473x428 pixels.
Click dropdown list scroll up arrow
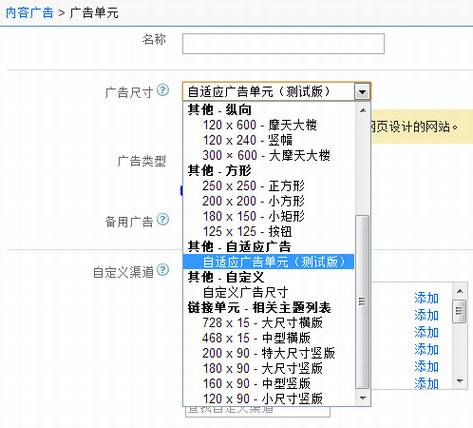[x=363, y=110]
